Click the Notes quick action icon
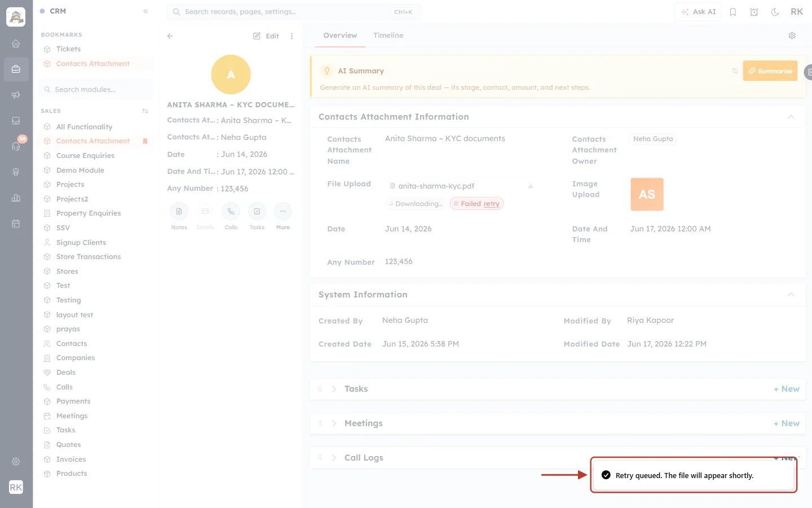812x508 pixels. 179,212
